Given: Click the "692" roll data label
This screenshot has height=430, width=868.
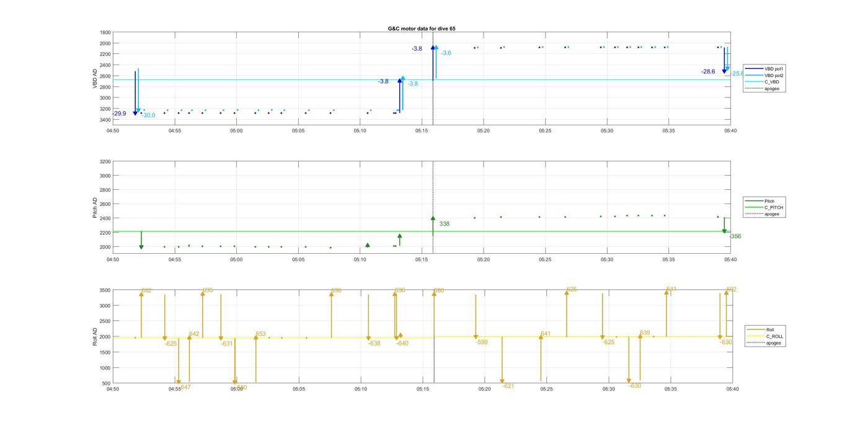Looking at the screenshot, I should point(732,290).
